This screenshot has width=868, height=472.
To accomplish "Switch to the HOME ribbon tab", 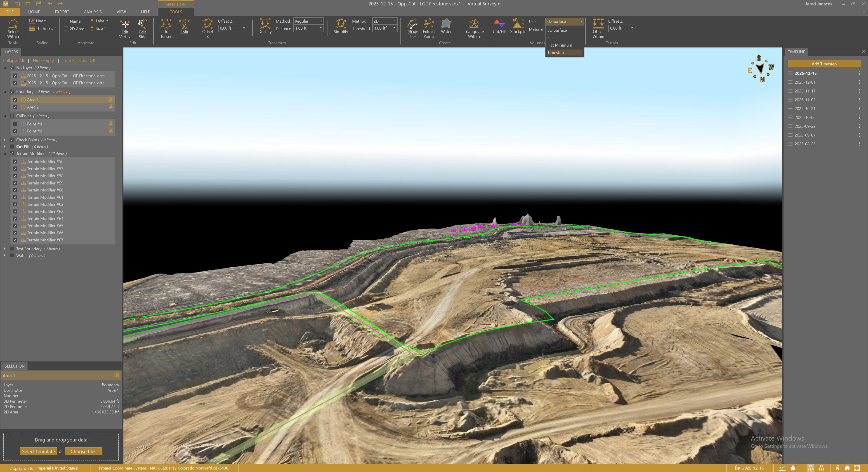I will pyautogui.click(x=34, y=12).
